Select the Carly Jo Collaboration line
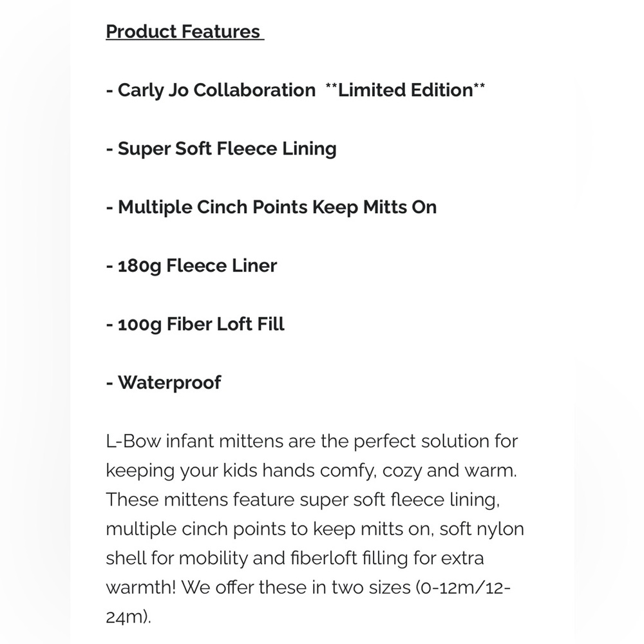Screen dimensions: 644x644 295,90
